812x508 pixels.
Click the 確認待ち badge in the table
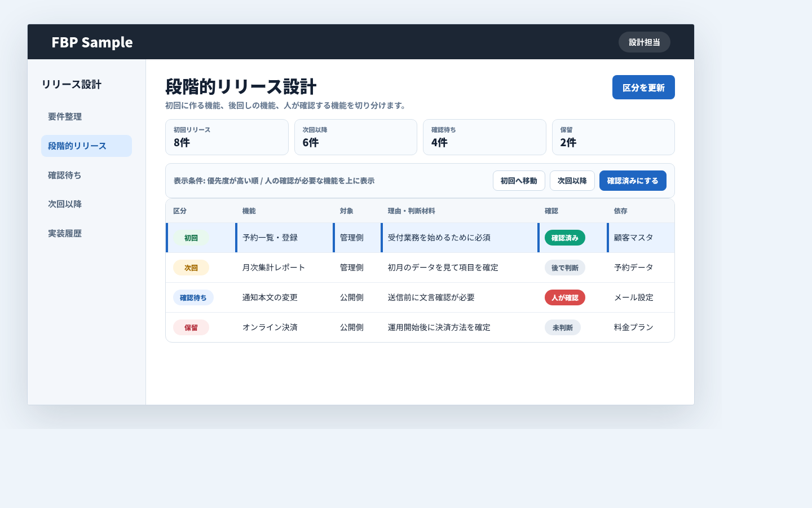[x=193, y=297]
